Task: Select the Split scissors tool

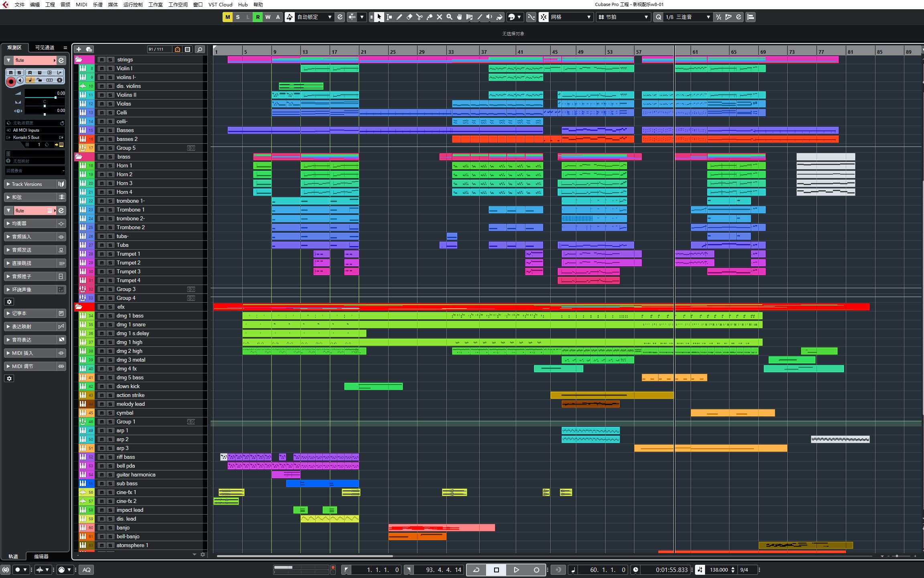Action: click(x=419, y=17)
